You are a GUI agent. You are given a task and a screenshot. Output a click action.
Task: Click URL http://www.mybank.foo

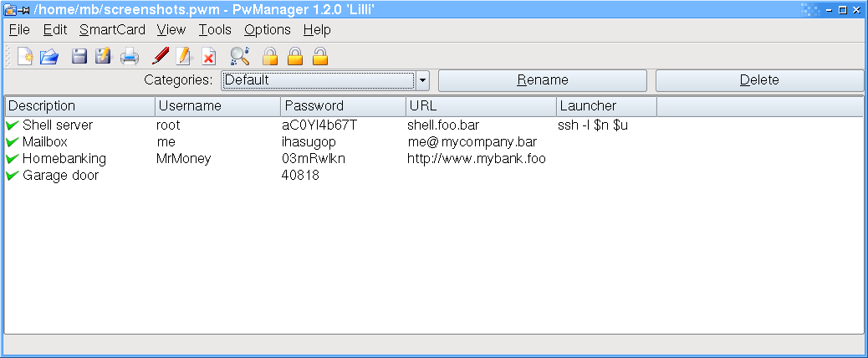[477, 159]
